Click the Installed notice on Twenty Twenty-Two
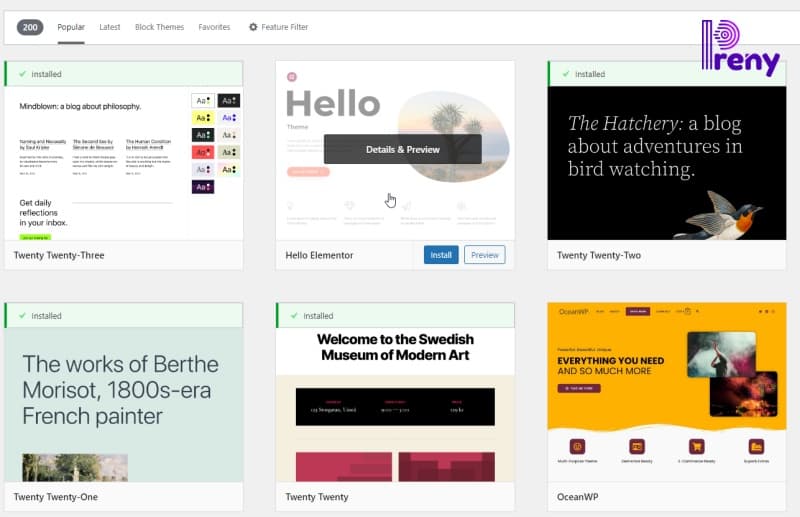Viewport: 800px width, 517px height. point(667,74)
